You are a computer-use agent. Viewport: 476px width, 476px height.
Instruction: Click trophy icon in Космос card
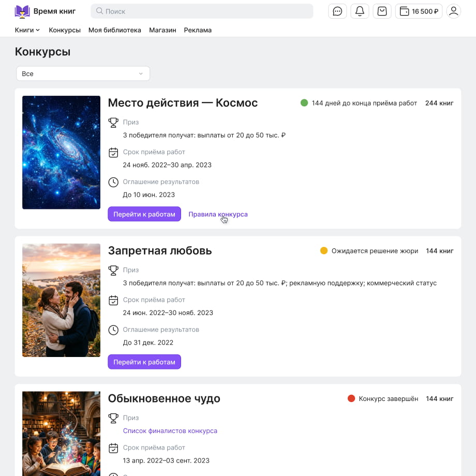(113, 122)
